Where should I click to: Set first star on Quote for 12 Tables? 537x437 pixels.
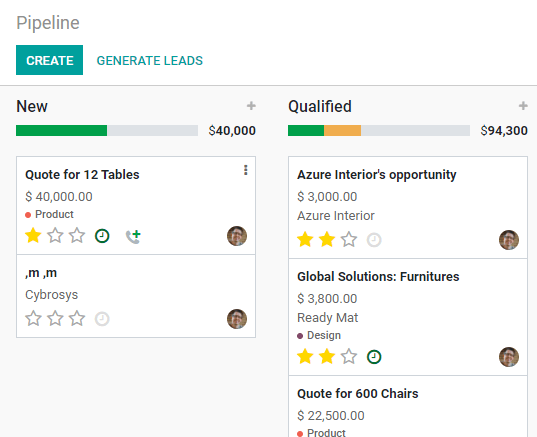(x=33, y=236)
